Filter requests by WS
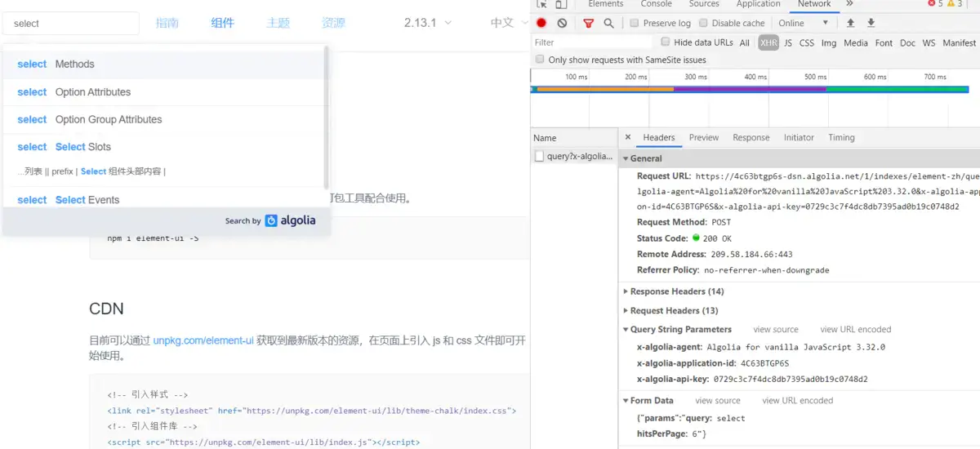Viewport: 980px width, 449px height. [929, 42]
